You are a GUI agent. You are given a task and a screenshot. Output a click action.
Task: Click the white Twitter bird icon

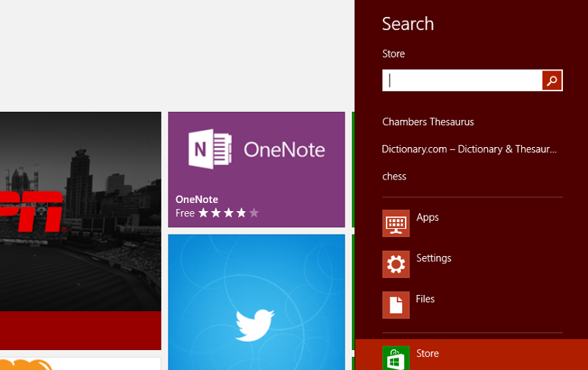coord(255,325)
